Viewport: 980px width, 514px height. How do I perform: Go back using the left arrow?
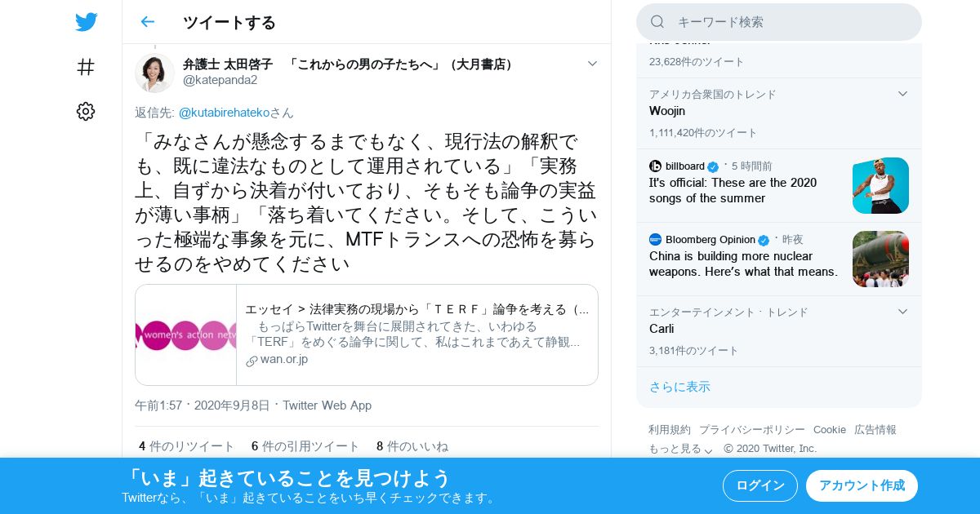[x=147, y=22]
